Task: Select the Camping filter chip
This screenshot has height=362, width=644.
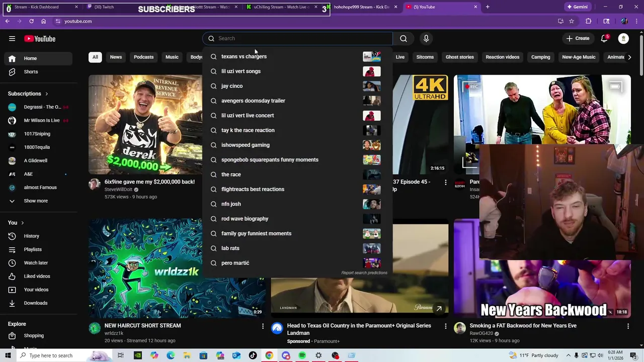Action: click(540, 57)
